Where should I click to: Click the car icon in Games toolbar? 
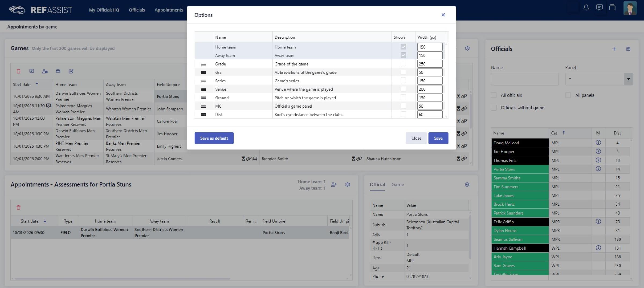point(58,71)
